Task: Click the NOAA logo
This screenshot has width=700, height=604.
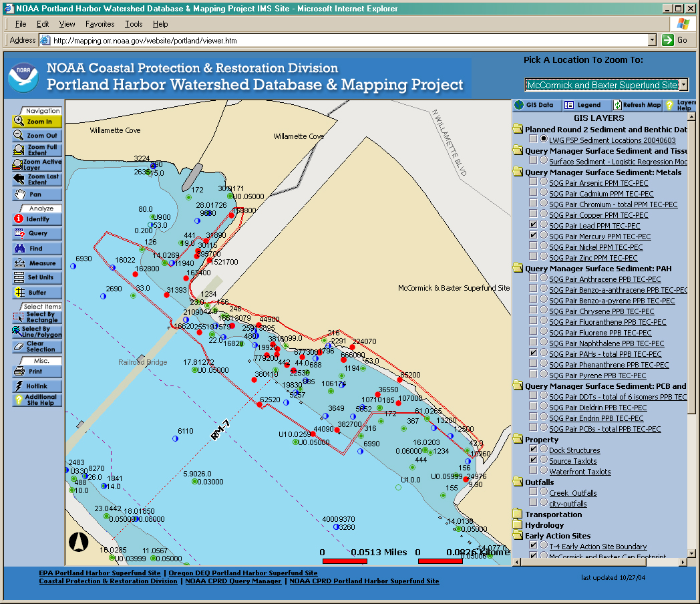Action: coord(23,77)
